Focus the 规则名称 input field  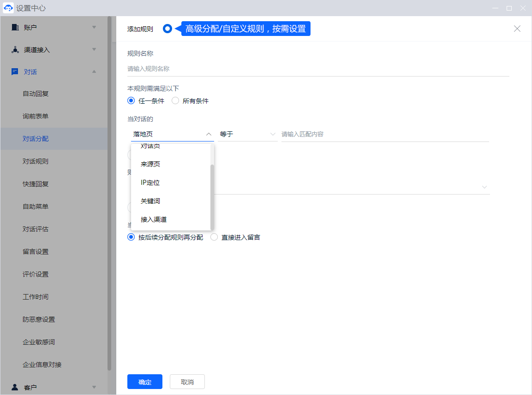click(x=318, y=69)
